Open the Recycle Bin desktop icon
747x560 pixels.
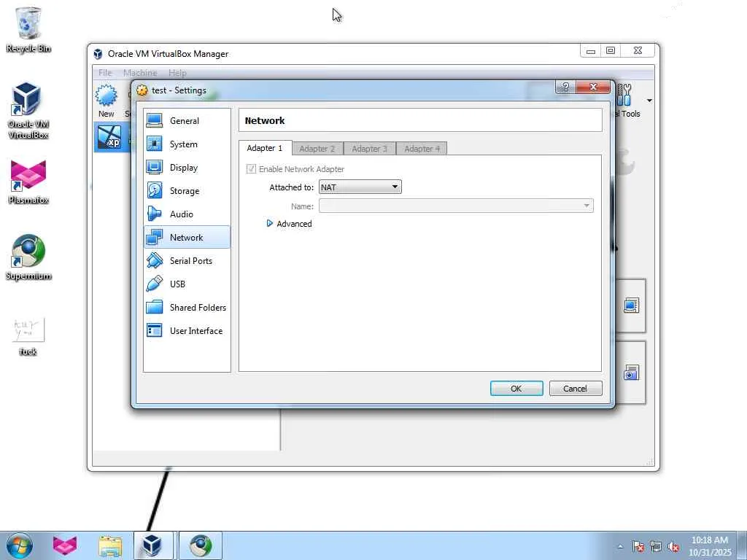pos(28,23)
